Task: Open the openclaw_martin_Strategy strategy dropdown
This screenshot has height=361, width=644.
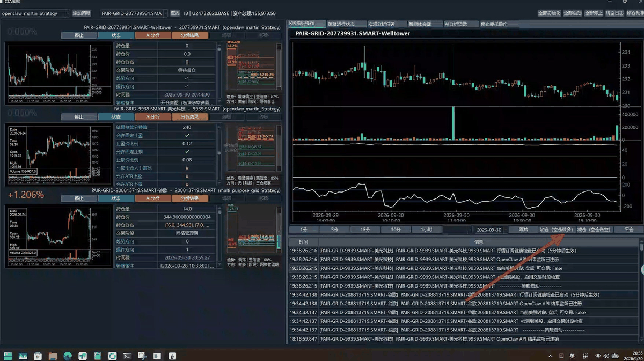Action: click(x=35, y=13)
